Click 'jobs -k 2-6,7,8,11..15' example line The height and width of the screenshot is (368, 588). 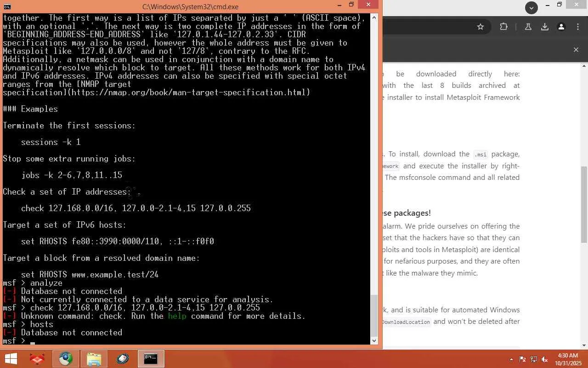point(72,175)
